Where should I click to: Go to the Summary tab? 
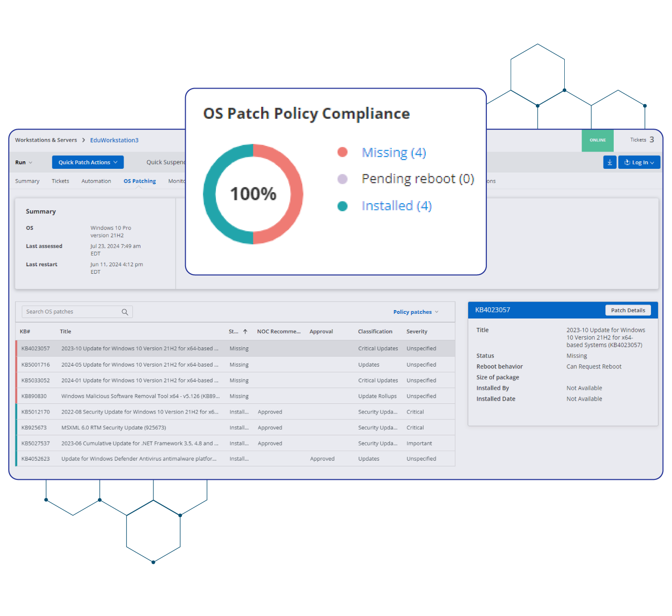(27, 181)
